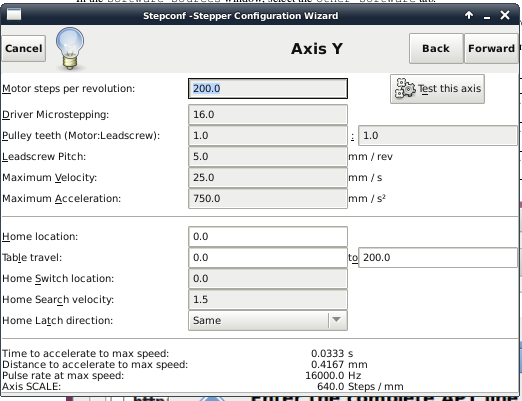Click the title bar up-arrow shade button
Image resolution: width=522 pixels, height=401 pixels.
click(469, 15)
